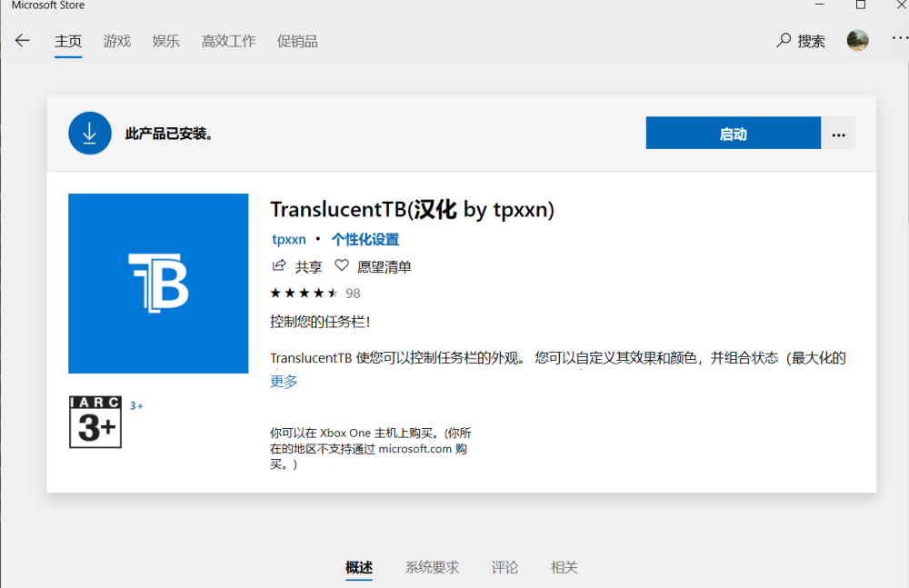Click the back arrow to return

point(22,40)
